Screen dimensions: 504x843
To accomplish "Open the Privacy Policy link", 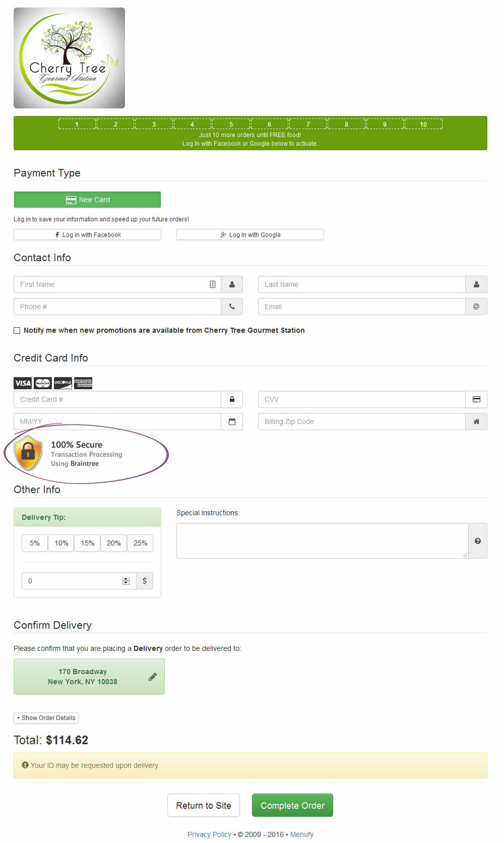I will point(209,834).
